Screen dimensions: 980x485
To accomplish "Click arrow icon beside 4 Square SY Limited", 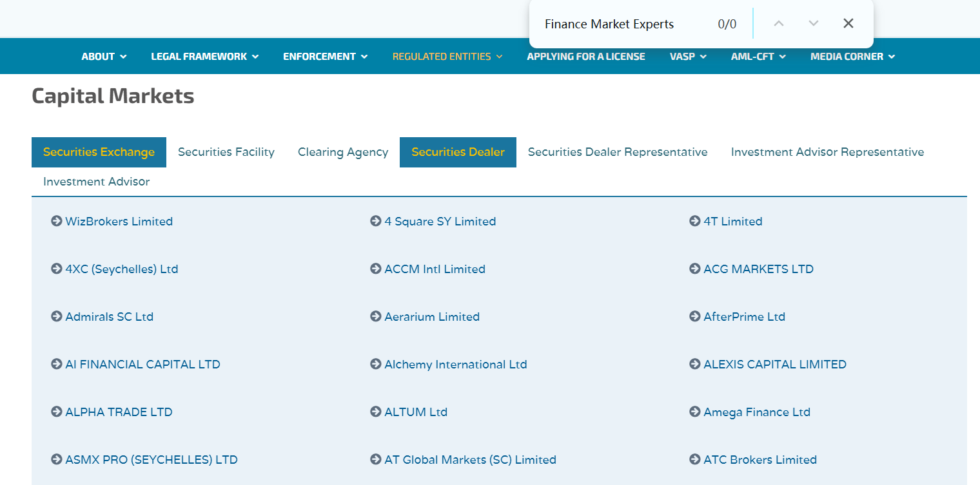I will [376, 221].
